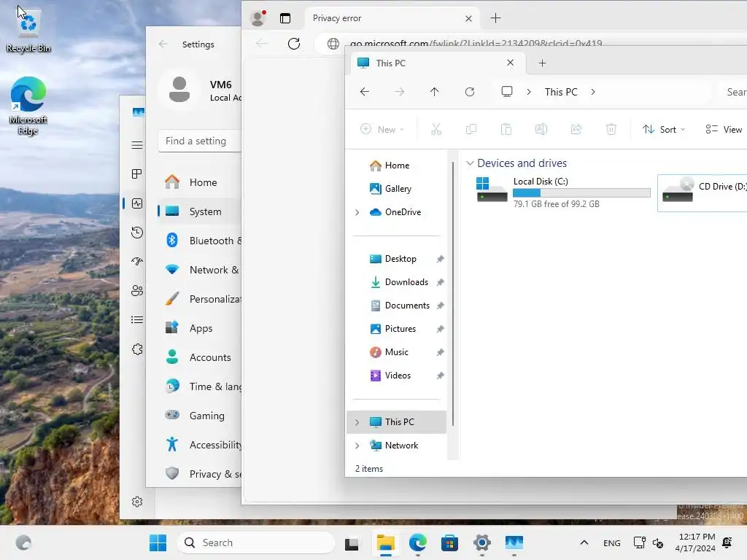Viewport: 747px width, 560px height.
Task: Click the Delete trash icon in File Explorer
Action: [x=611, y=129]
